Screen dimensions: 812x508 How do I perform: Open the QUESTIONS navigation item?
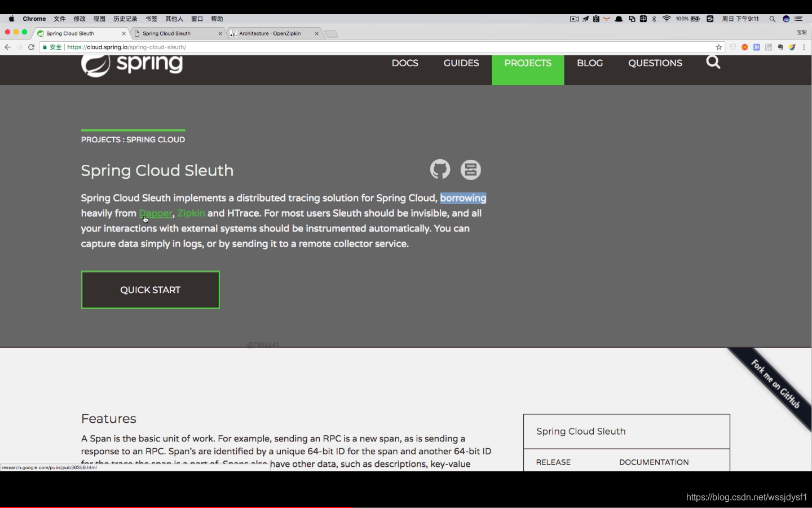tap(655, 63)
